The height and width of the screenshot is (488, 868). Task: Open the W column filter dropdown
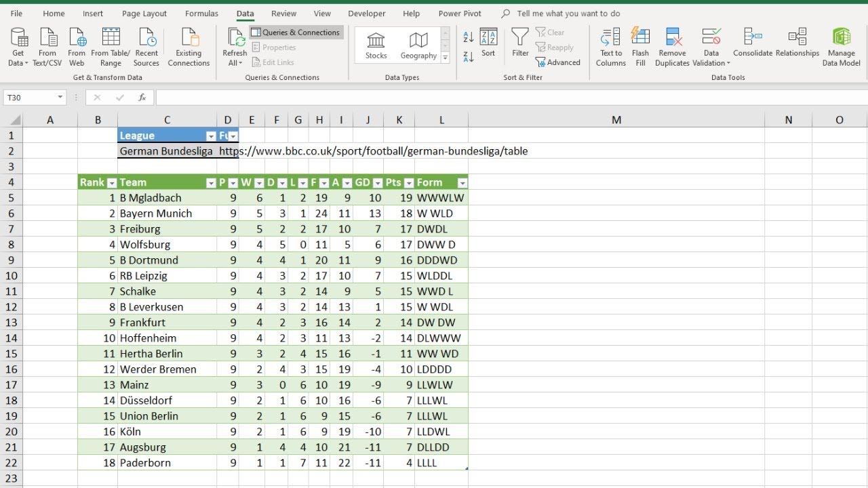click(x=258, y=183)
